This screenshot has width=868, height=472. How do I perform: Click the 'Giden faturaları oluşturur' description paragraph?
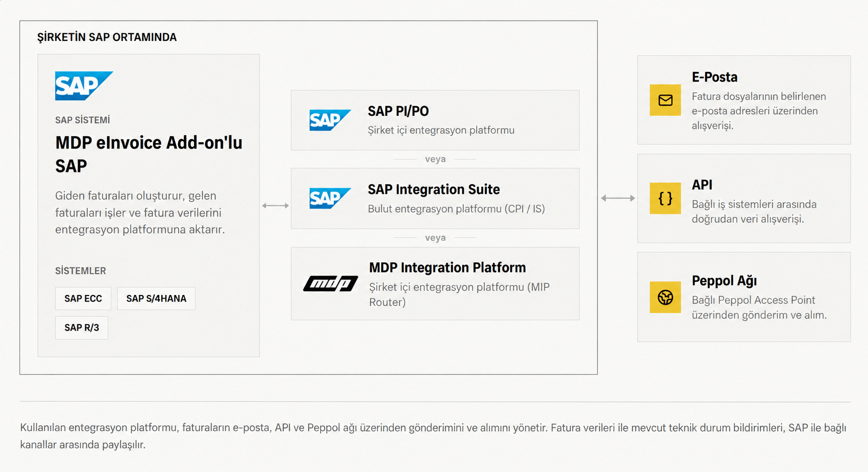[140, 212]
